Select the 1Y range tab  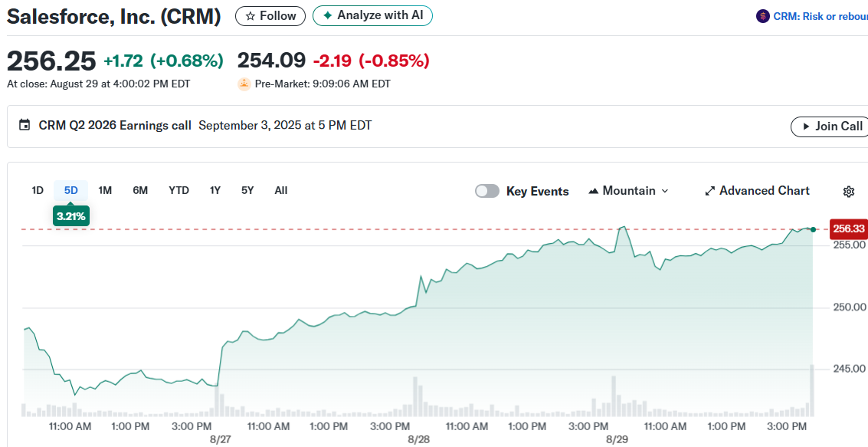tap(215, 191)
